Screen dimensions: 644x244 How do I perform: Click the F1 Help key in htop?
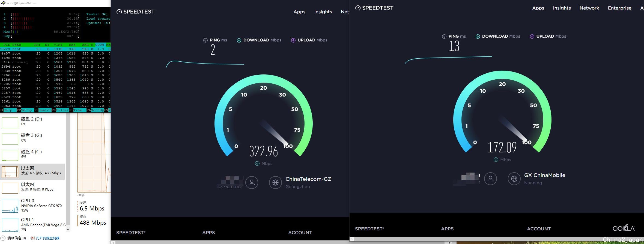[x=8, y=110]
